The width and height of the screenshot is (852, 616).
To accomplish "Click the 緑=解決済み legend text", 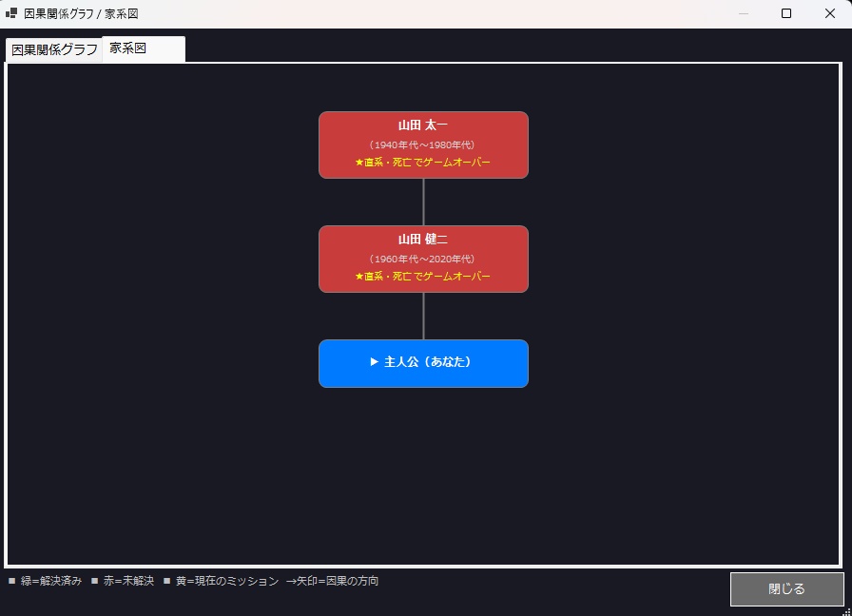I will tap(51, 581).
